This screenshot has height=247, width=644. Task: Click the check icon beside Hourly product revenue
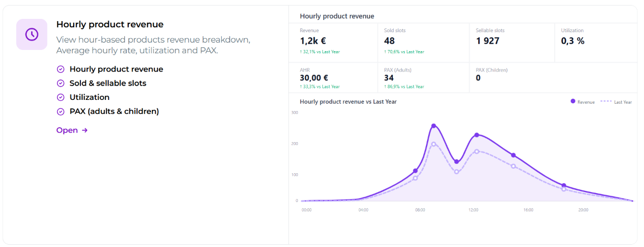(x=60, y=69)
